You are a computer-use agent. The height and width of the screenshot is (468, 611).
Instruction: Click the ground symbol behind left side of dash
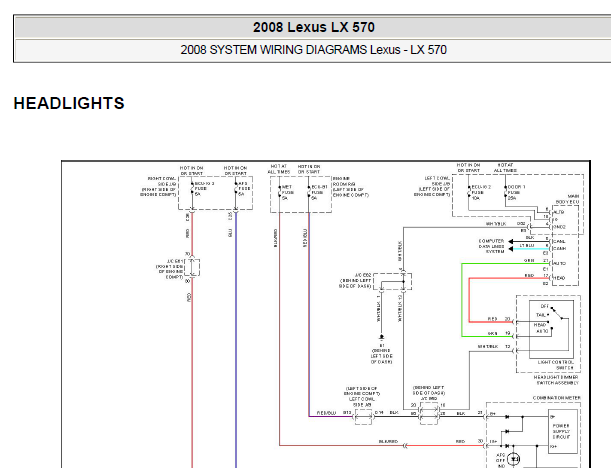pos(381,337)
